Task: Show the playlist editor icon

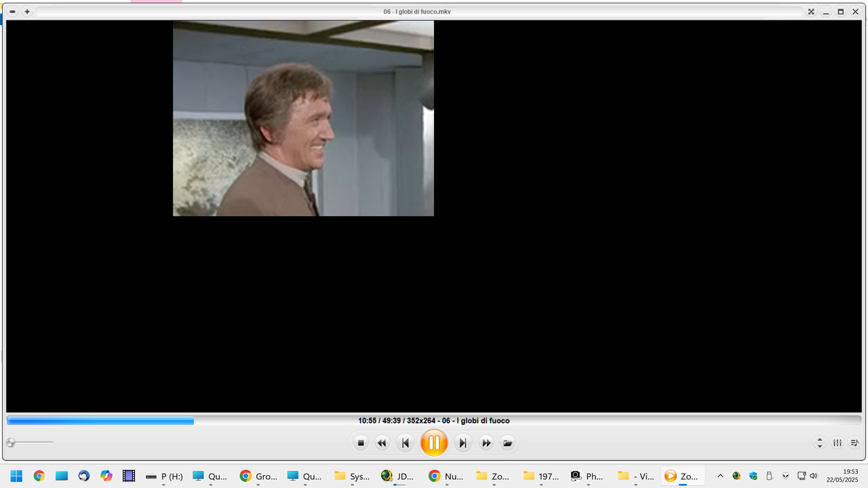Action: pyautogui.click(x=854, y=443)
